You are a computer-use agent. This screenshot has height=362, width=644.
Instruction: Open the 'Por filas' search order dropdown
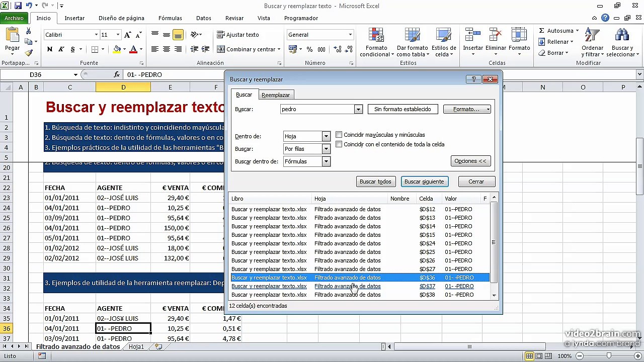point(326,149)
